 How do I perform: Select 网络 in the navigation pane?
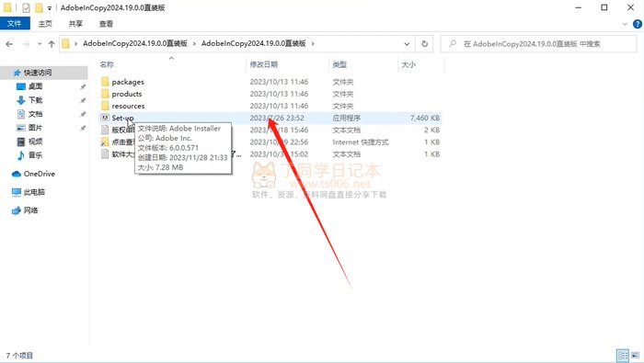pos(30,210)
